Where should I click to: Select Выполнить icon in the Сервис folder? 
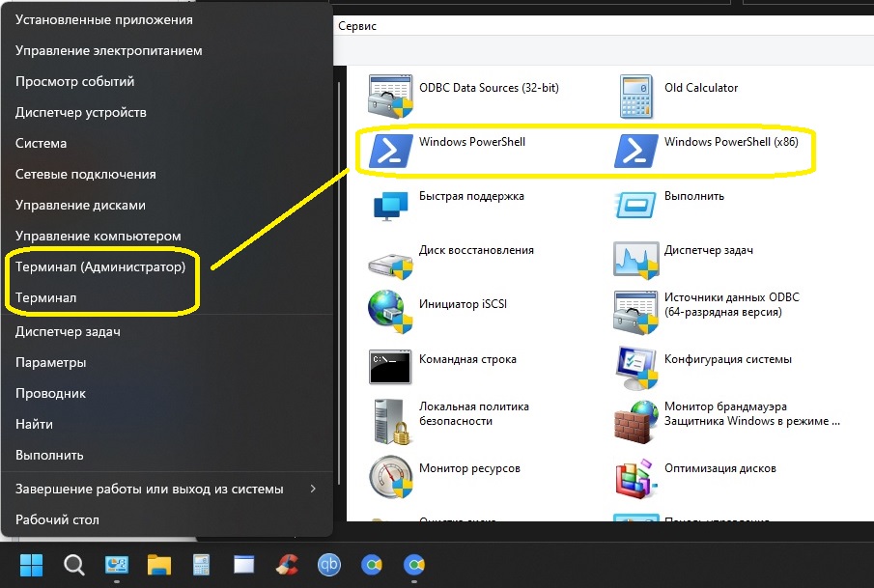[x=636, y=205]
